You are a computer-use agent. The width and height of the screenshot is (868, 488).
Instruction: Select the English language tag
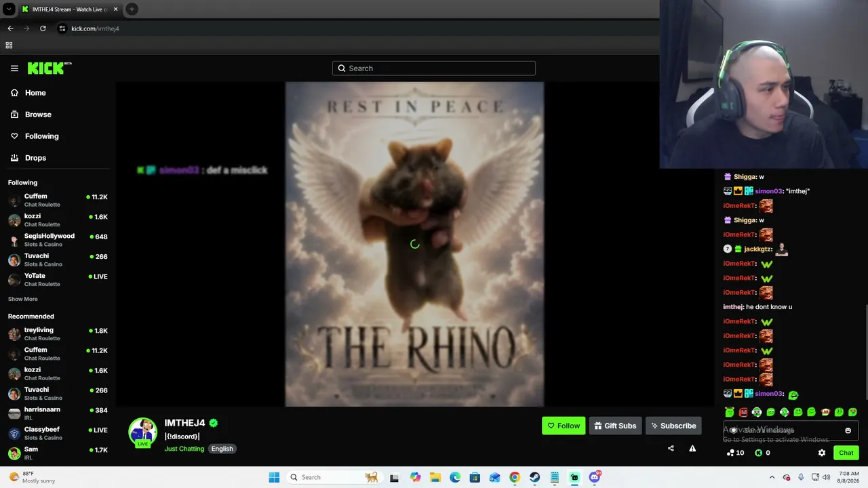[222, 449]
